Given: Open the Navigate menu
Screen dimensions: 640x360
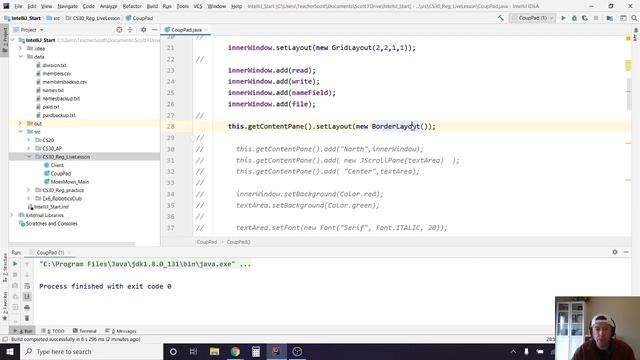Looking at the screenshot, I should pyautogui.click(x=67, y=6).
